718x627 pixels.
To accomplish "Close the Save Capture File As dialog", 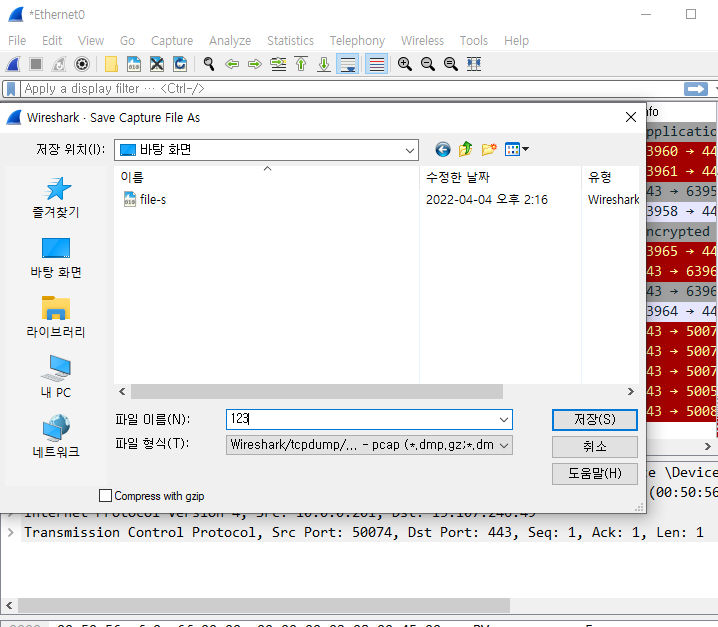I will 631,118.
